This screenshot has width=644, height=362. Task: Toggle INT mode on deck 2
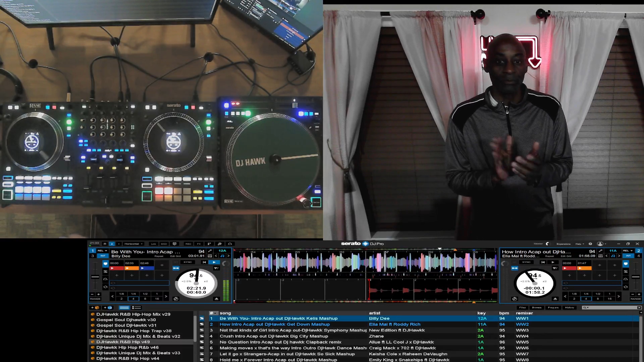[628, 256]
